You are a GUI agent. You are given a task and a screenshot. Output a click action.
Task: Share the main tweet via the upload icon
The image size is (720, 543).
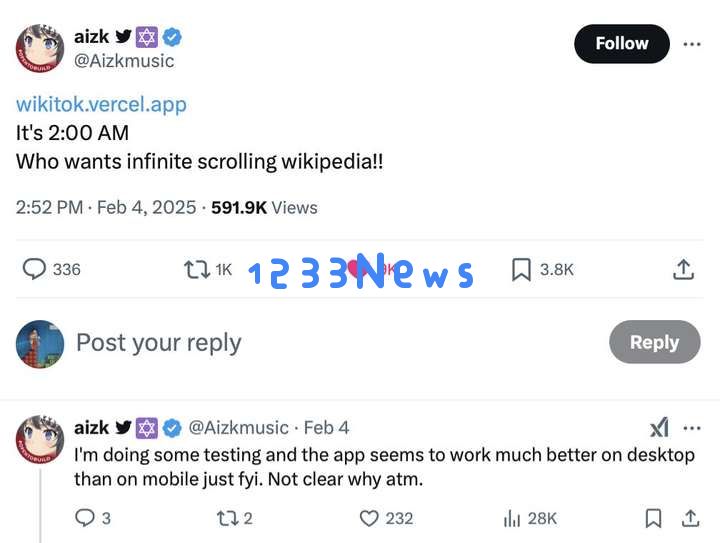[x=683, y=269]
